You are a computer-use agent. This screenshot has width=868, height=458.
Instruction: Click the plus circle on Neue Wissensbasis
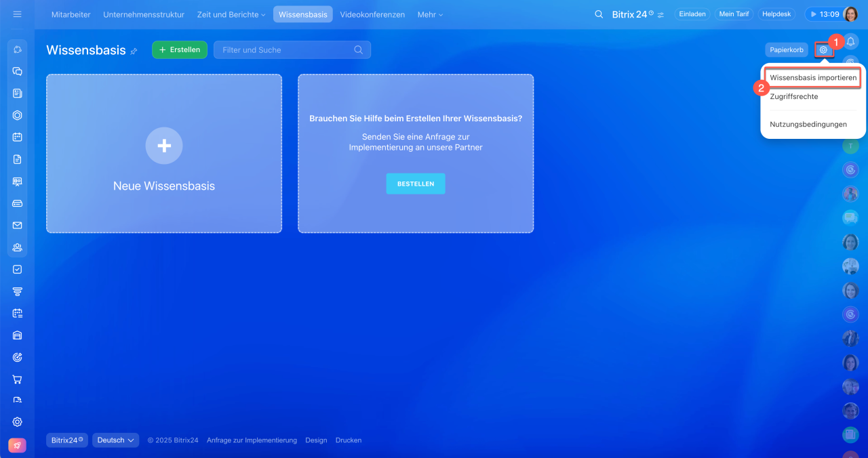pyautogui.click(x=164, y=146)
